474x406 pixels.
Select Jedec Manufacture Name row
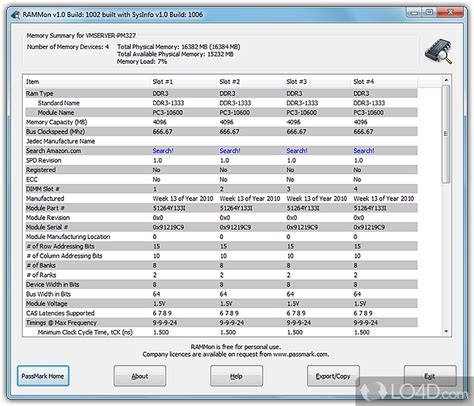coord(60,141)
